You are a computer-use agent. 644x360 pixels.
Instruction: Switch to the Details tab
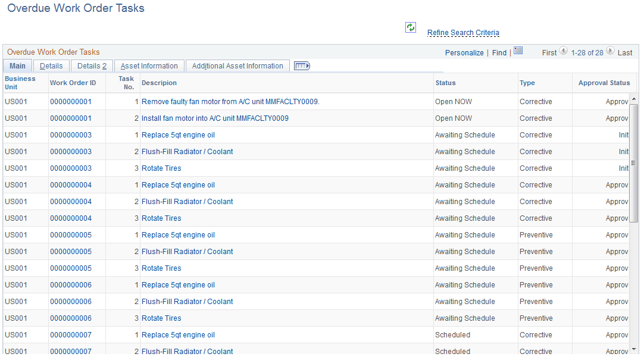pyautogui.click(x=51, y=65)
